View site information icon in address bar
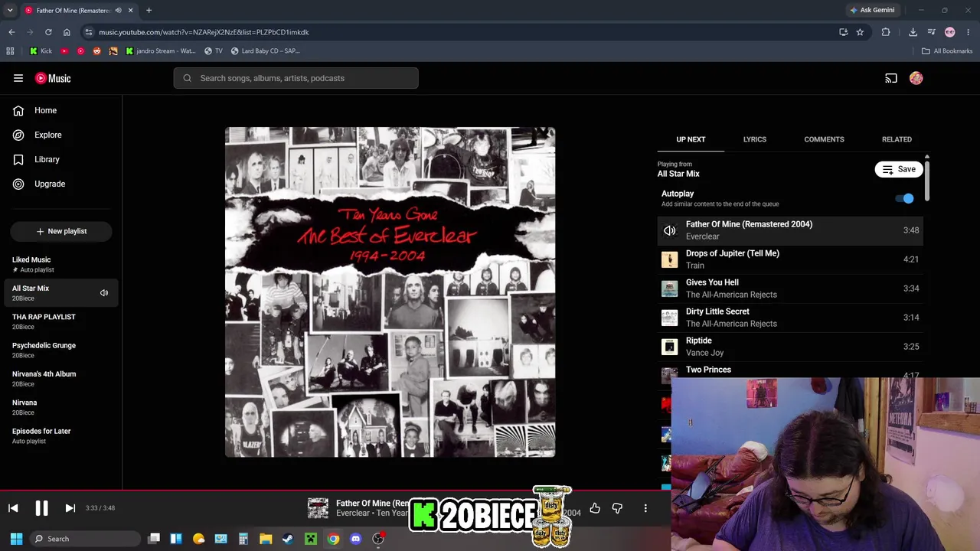 tap(89, 32)
